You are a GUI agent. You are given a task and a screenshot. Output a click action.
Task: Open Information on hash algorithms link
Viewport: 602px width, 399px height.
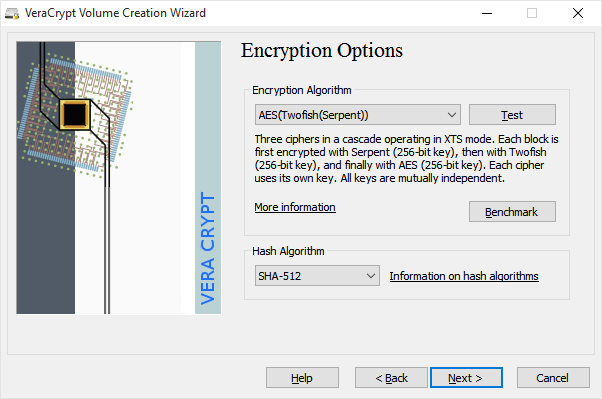(x=464, y=276)
